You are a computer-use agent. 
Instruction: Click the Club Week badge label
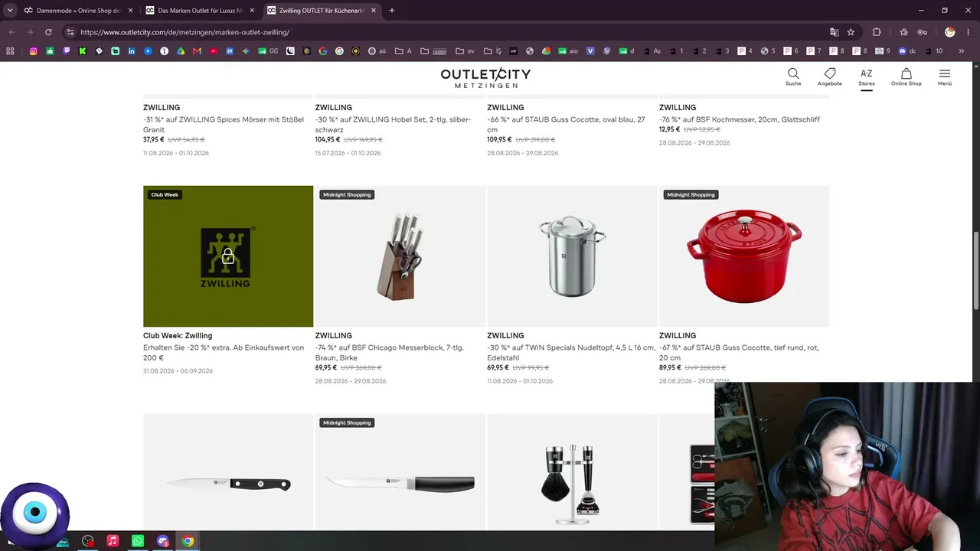pos(165,194)
